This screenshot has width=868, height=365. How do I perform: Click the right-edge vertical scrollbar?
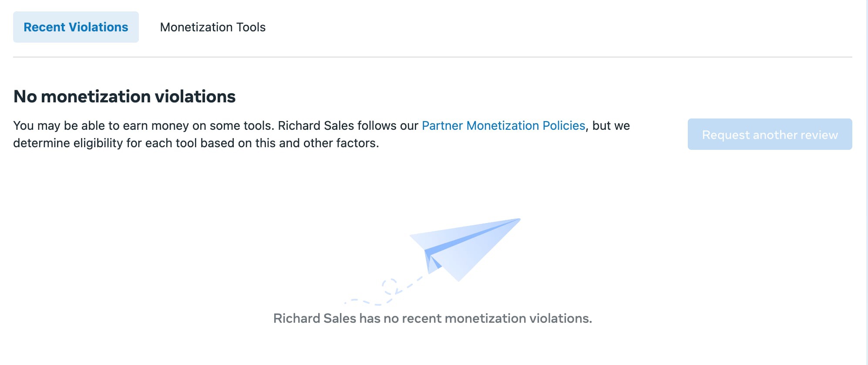click(866, 182)
